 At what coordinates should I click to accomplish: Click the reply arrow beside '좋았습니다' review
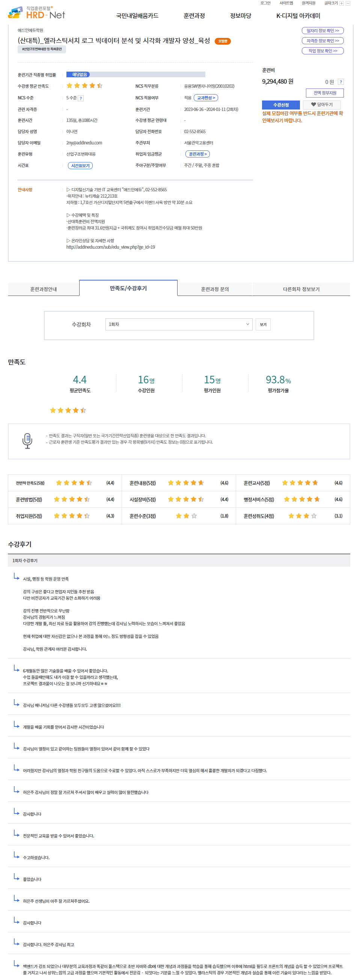pyautogui.click(x=17, y=877)
